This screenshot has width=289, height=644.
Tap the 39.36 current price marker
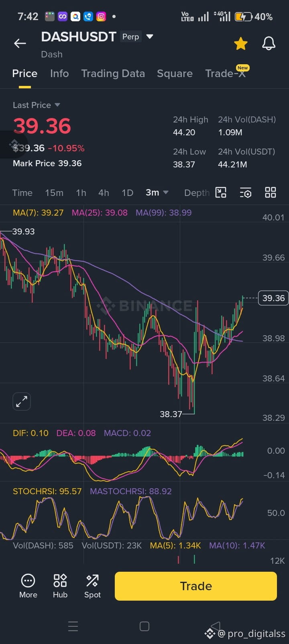(273, 298)
